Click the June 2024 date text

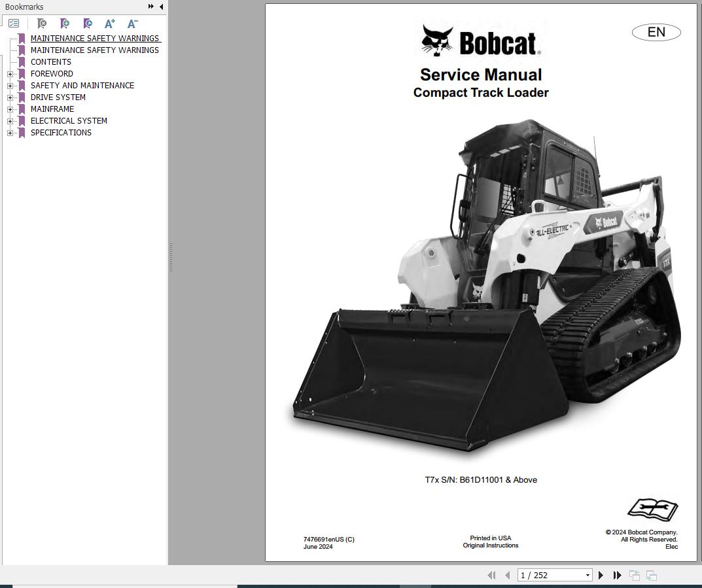point(318,546)
